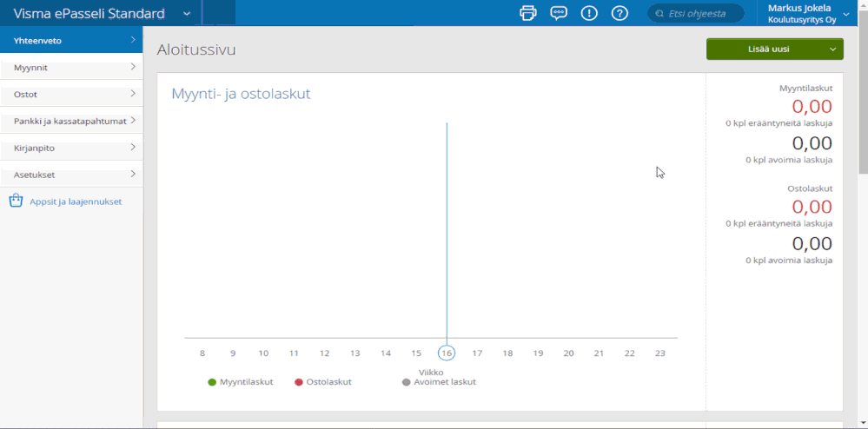
Task: Click Markus Jokela user name
Action: click(x=798, y=9)
